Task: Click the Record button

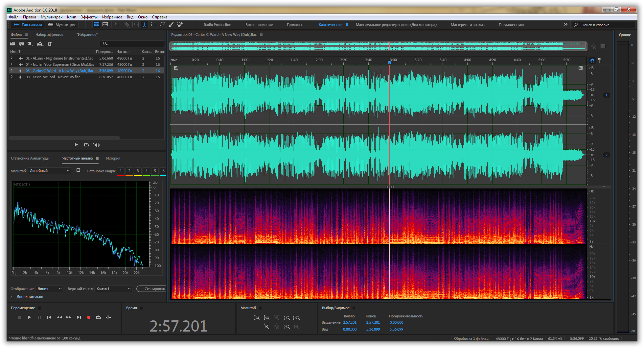Action: tap(89, 317)
